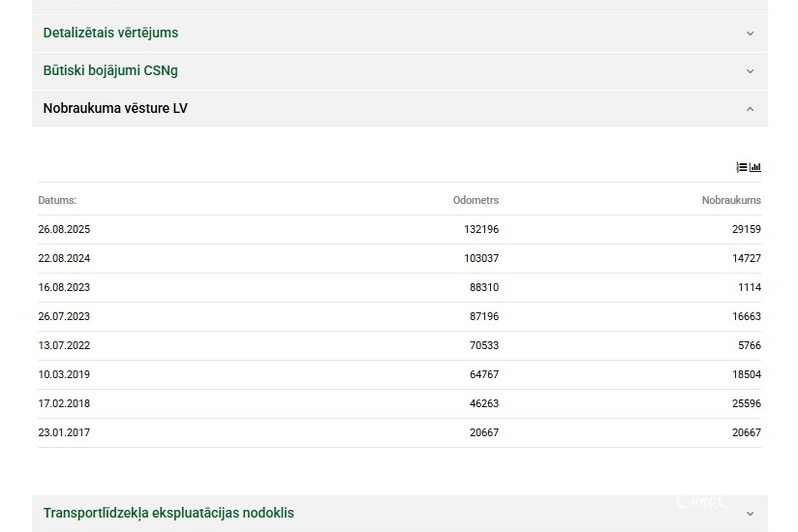
Task: Select the 22.08.2024 mileage row
Action: [399, 258]
